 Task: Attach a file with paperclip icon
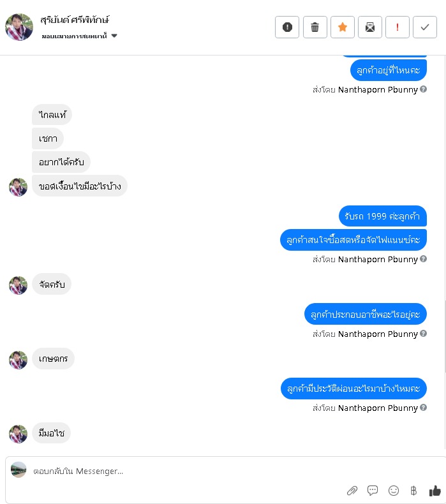(352, 491)
